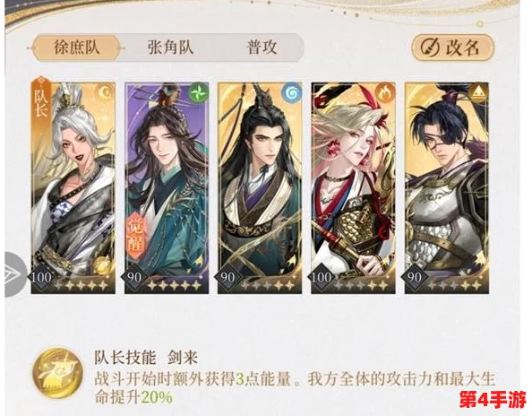This screenshot has width=532, height=416.
Task: Click the level 100 badge on captain card
Action: (x=41, y=277)
